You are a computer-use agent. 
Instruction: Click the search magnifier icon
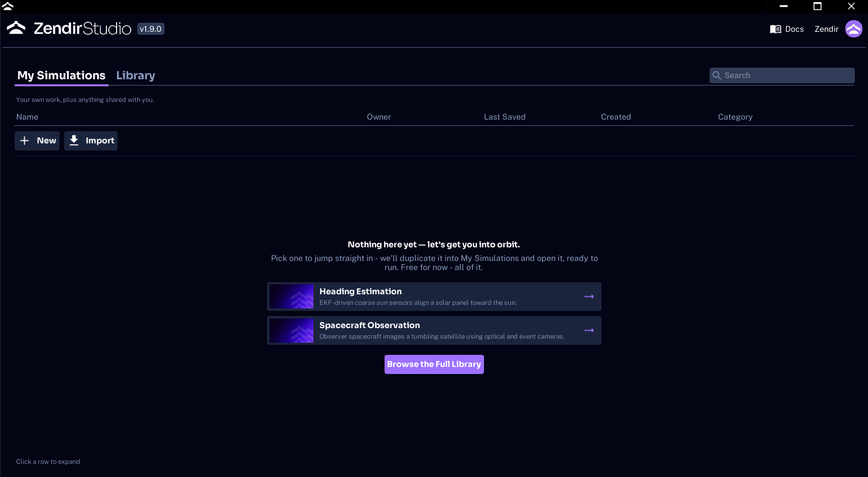(717, 75)
